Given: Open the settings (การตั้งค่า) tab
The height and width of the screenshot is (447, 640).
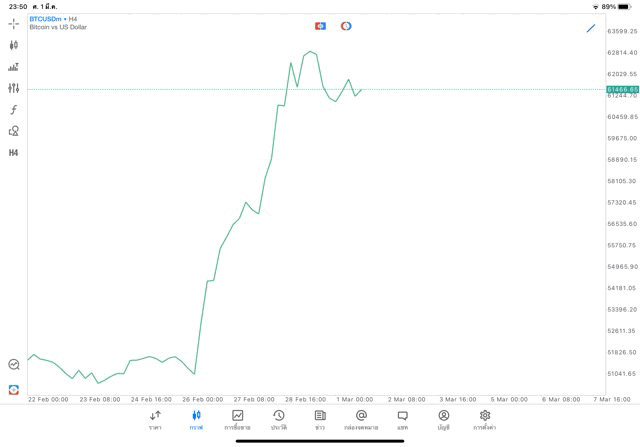Looking at the screenshot, I should [485, 419].
